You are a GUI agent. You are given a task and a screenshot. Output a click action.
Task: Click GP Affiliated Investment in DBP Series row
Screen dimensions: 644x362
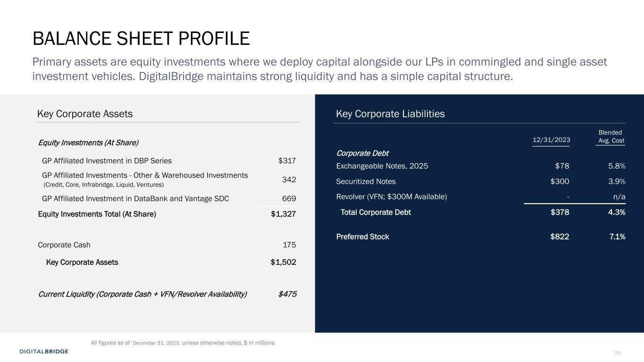click(x=107, y=160)
